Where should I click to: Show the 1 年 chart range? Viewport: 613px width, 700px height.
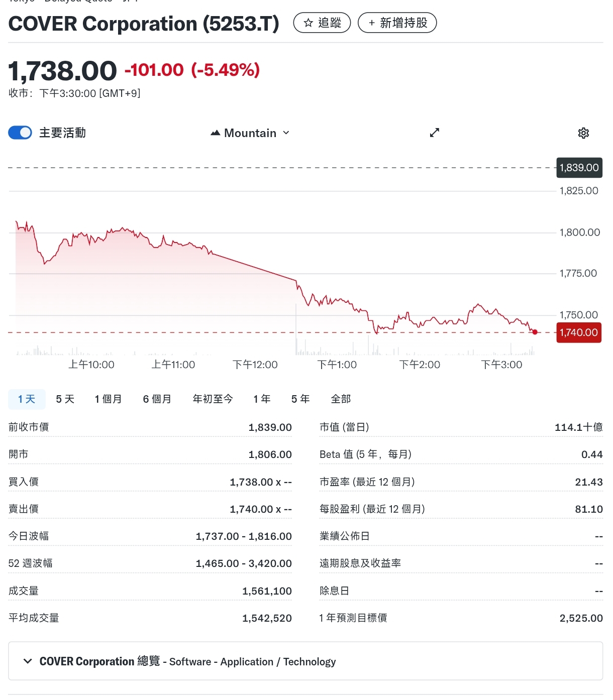coord(262,399)
